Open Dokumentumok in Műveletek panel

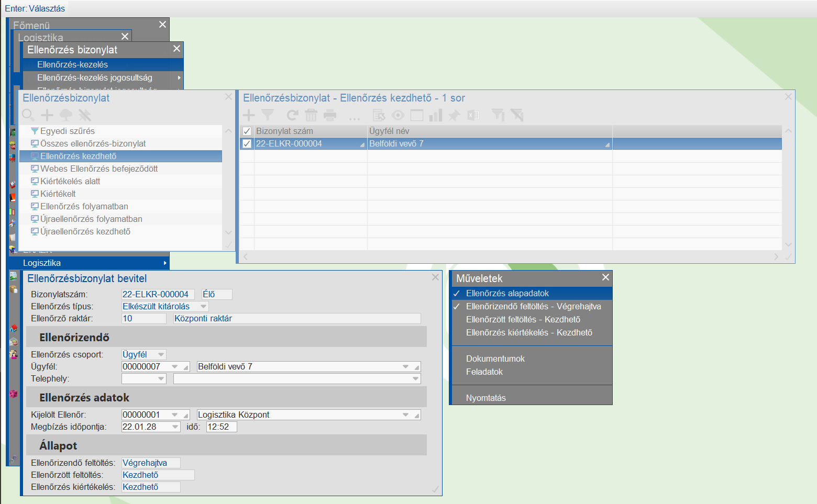point(532,359)
